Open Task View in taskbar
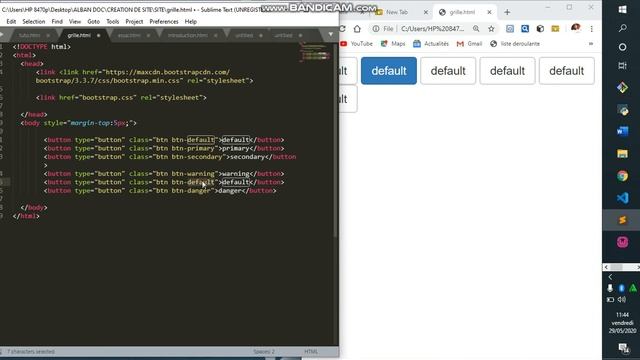This screenshot has width=640, height=360. [622, 65]
